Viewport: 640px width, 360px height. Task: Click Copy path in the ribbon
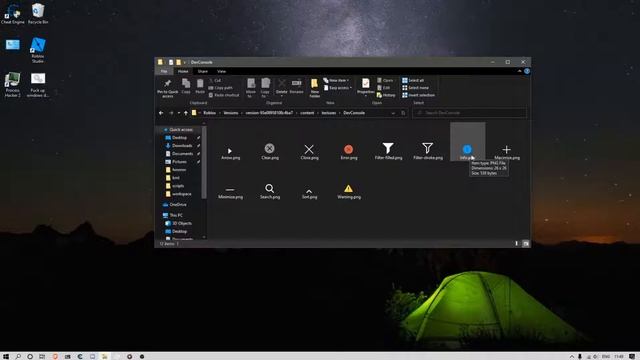[220, 88]
